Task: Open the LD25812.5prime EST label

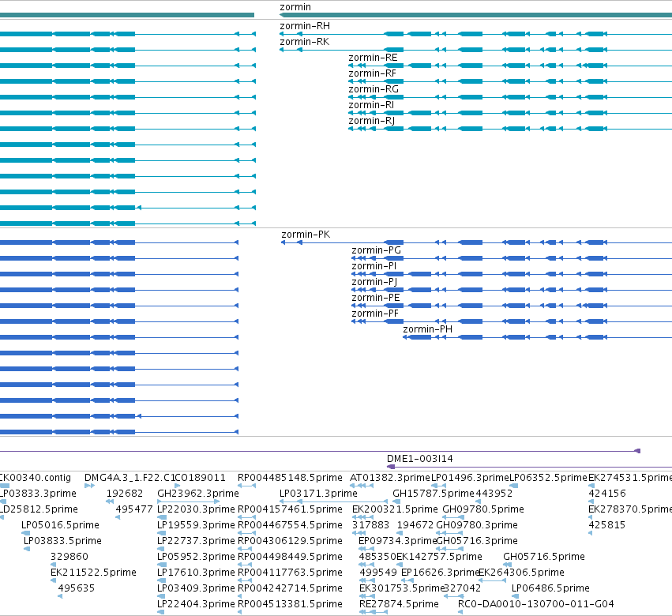Action: tap(39, 509)
